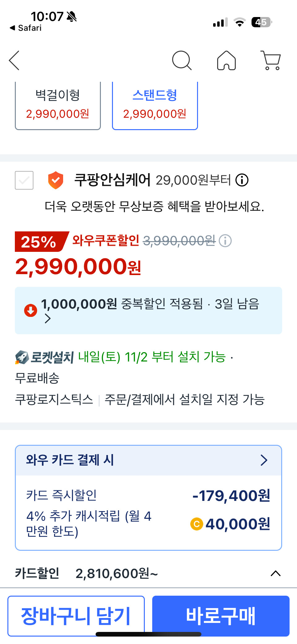Go to home via house icon
This screenshot has width=297, height=644.
(226, 60)
